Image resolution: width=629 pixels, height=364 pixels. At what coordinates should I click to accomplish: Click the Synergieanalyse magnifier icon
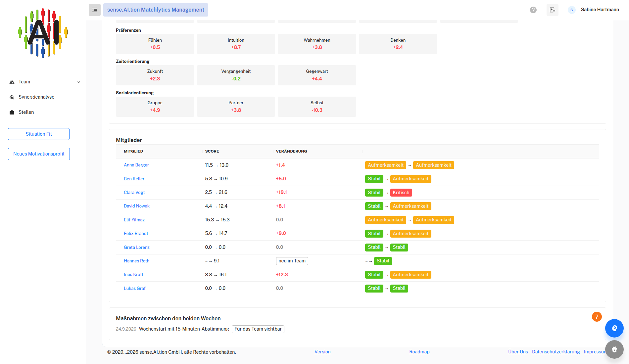pos(12,97)
